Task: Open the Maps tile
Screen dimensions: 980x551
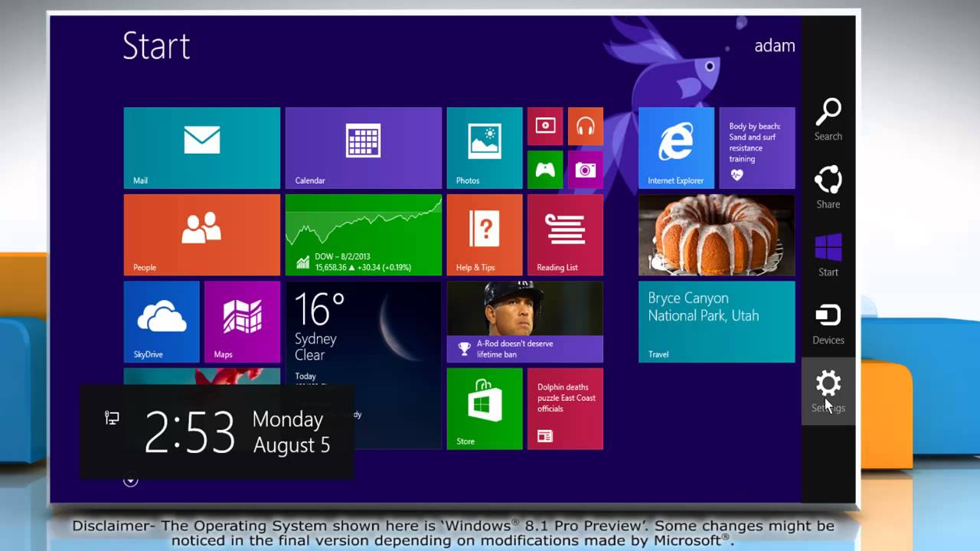Action: 242,322
